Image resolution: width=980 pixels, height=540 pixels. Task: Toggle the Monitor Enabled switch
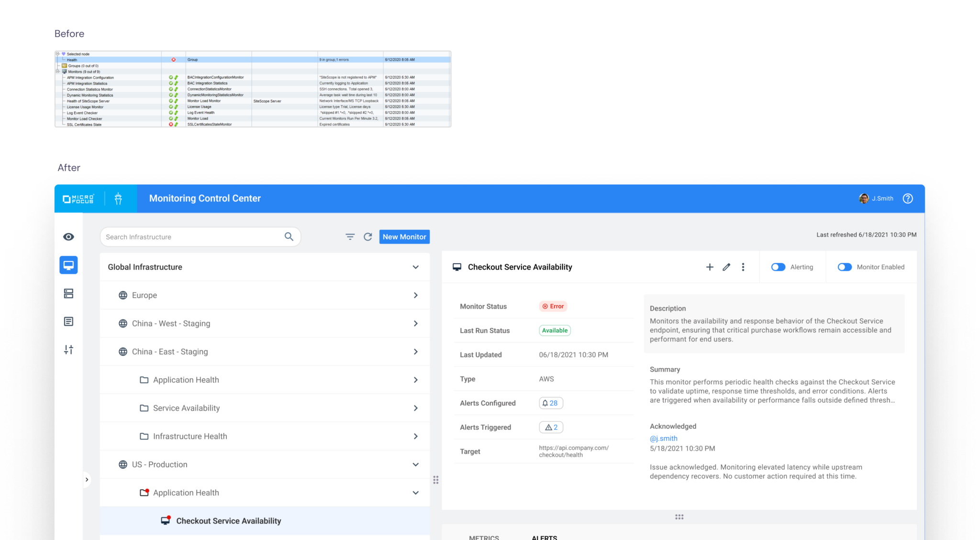[845, 267]
